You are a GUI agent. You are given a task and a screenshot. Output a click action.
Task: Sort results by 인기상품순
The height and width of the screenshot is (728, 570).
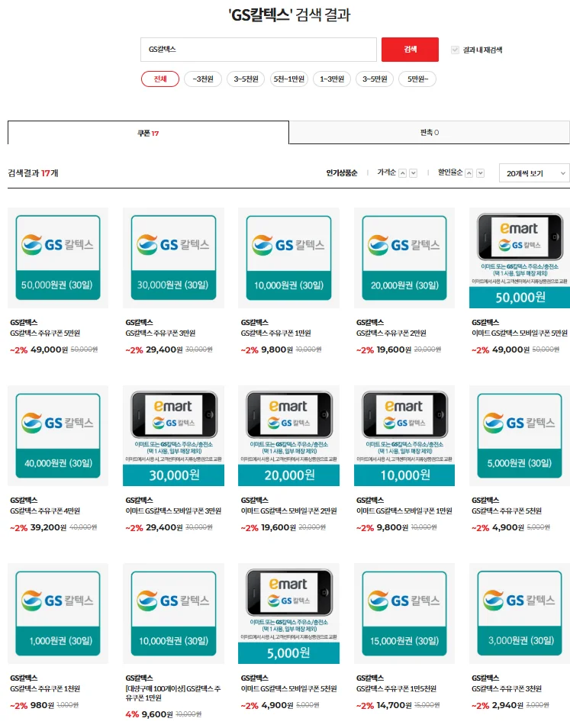tap(342, 172)
